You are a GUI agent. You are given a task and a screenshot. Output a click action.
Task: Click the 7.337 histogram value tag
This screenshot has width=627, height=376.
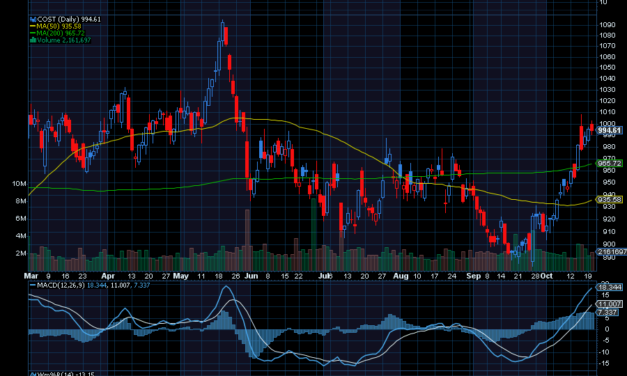(607, 312)
